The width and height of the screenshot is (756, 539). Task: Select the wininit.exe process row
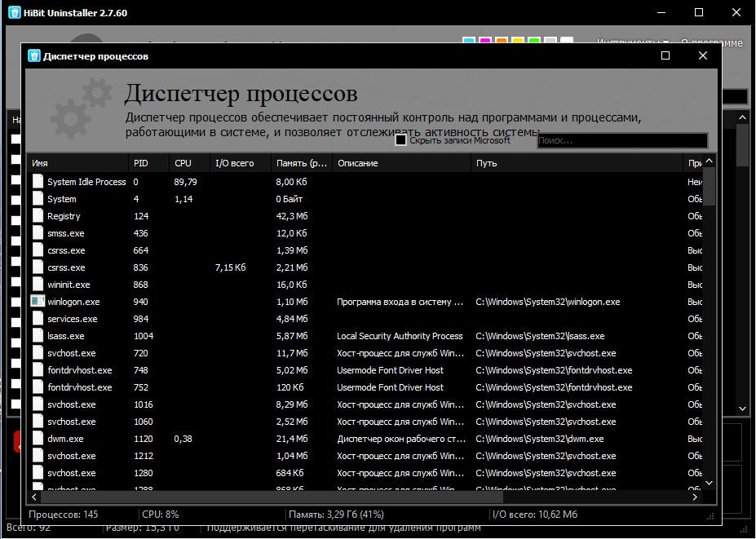[x=365, y=285]
